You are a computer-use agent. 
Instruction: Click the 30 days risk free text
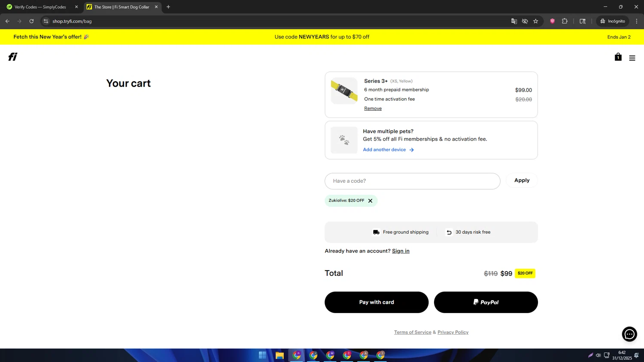tap(473, 232)
